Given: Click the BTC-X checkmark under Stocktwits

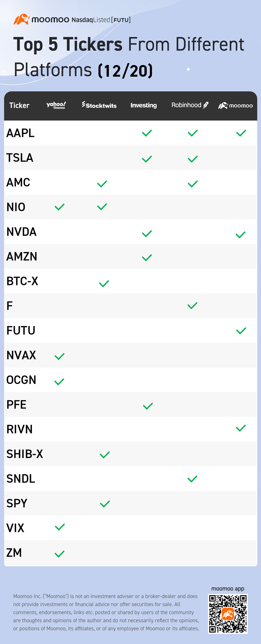Looking at the screenshot, I should pos(104,284).
